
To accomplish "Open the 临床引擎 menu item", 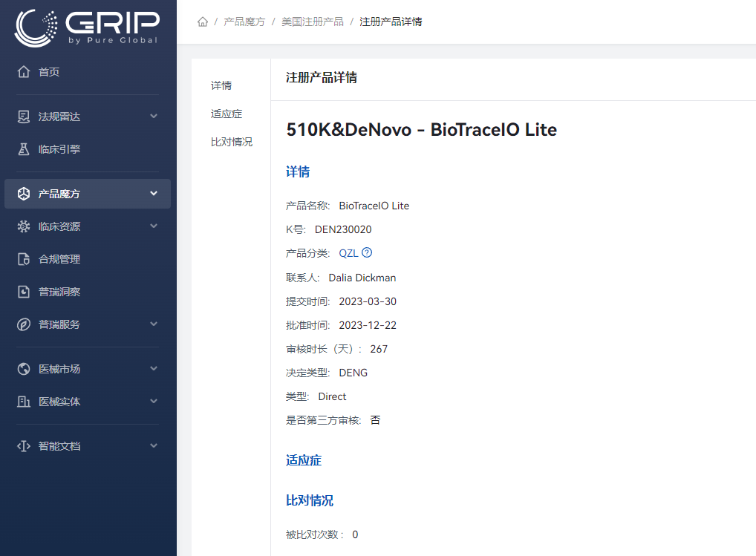I will [x=88, y=149].
